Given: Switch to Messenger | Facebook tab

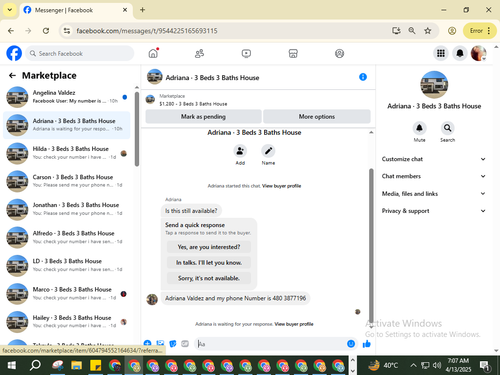Looking at the screenshot, I should click(76, 10).
